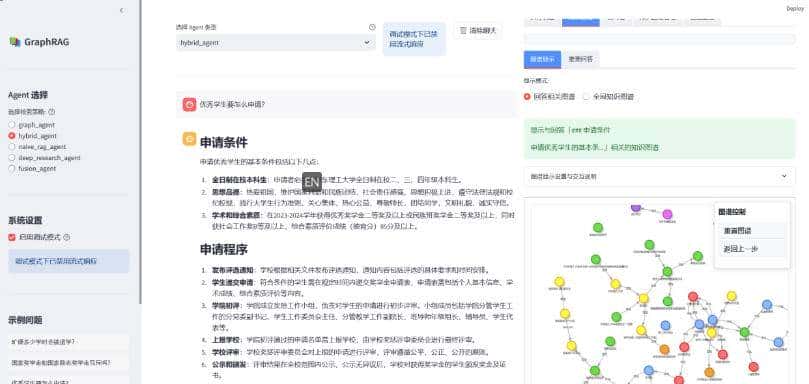Click the 图谱控制 panel title
The image size is (809, 384).
point(732,212)
